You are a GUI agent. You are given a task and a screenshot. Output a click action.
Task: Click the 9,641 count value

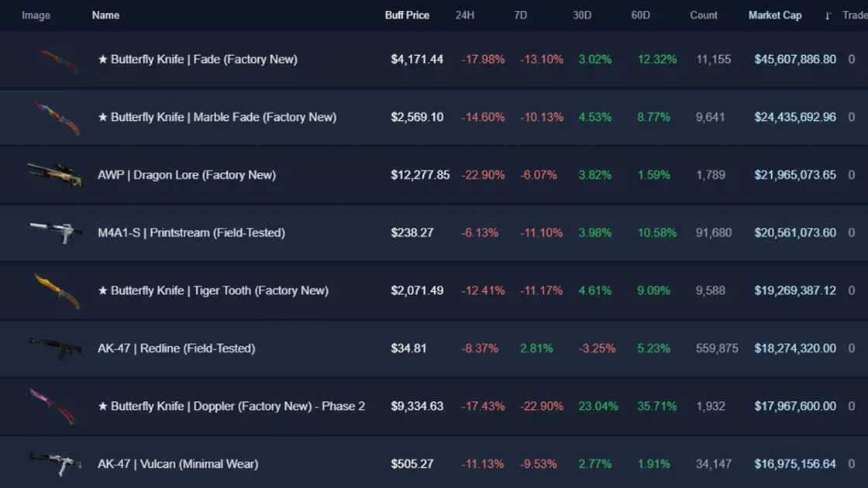point(710,117)
